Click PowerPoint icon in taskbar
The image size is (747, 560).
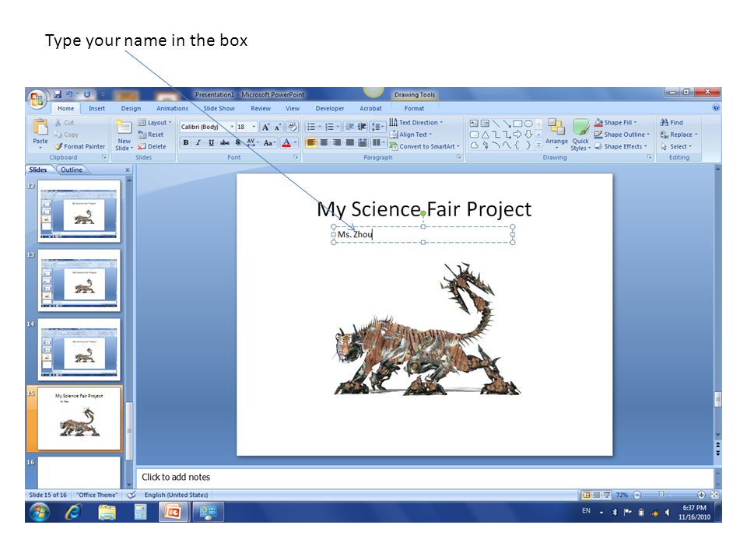pyautogui.click(x=173, y=513)
